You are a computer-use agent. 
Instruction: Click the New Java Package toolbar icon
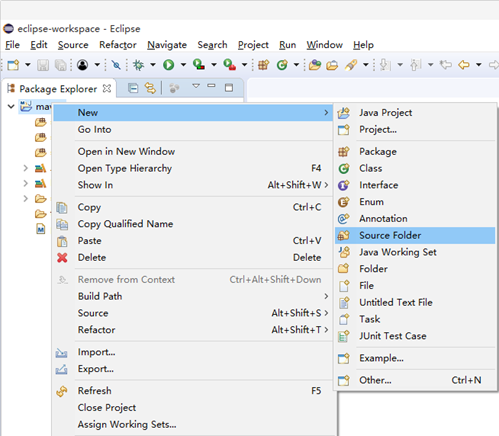[263, 65]
